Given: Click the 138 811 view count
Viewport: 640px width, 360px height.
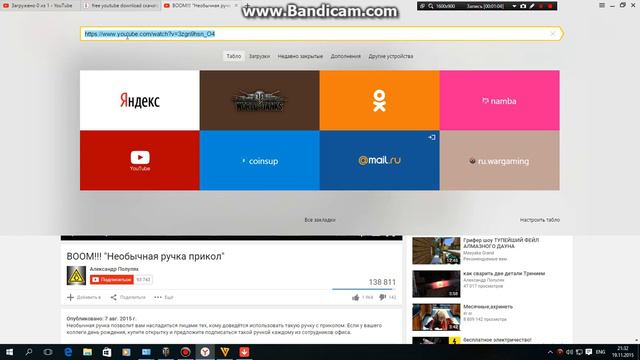Looking at the screenshot, I should [x=382, y=282].
